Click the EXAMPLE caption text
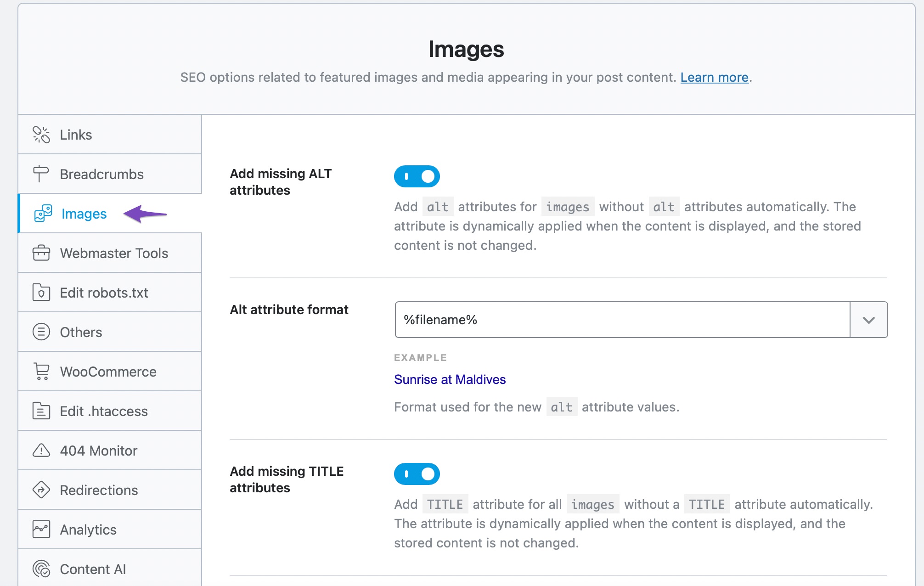Image resolution: width=924 pixels, height=586 pixels. tap(421, 358)
